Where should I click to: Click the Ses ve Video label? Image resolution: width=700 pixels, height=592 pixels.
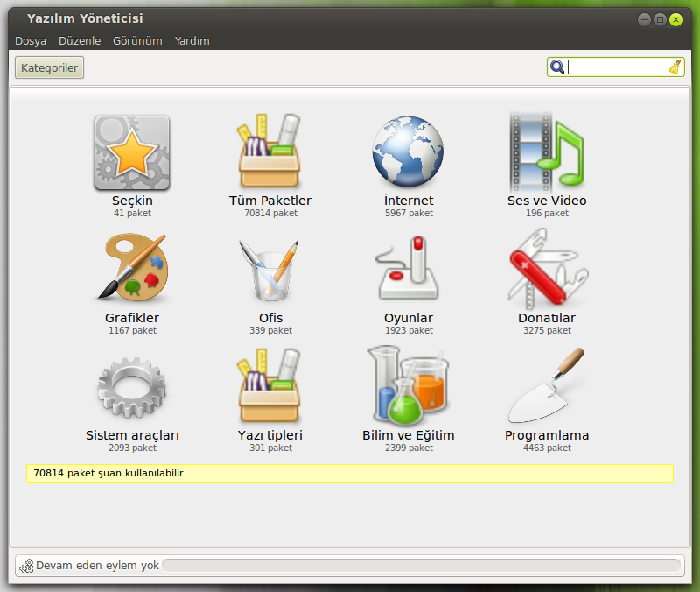coord(547,201)
